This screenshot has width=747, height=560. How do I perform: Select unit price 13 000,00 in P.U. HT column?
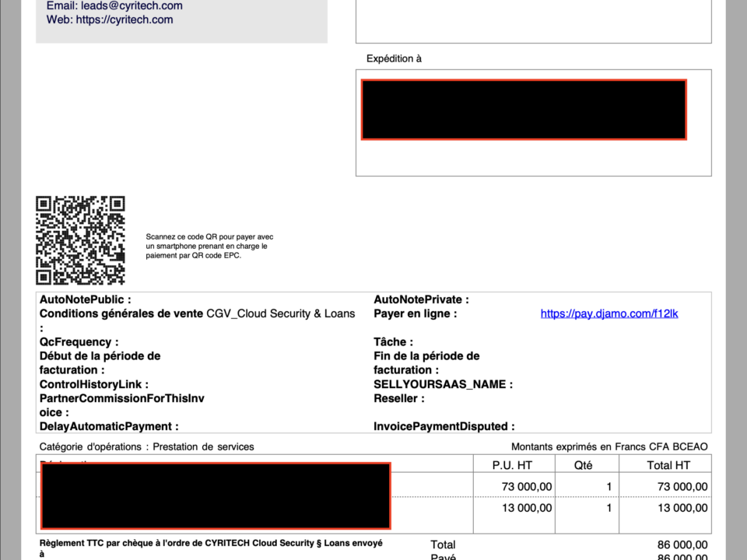pos(527,508)
